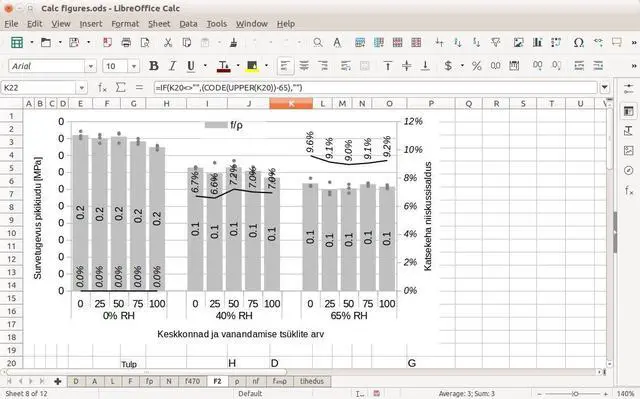Open Find & Replace magnifier icon
Screen dimensions: 640x399
tap(318, 42)
